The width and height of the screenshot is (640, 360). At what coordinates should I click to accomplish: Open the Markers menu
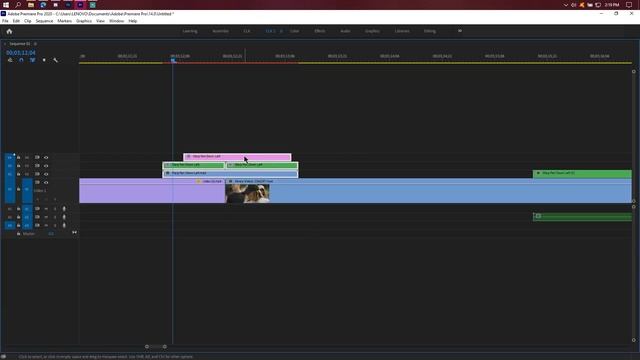pos(64,21)
